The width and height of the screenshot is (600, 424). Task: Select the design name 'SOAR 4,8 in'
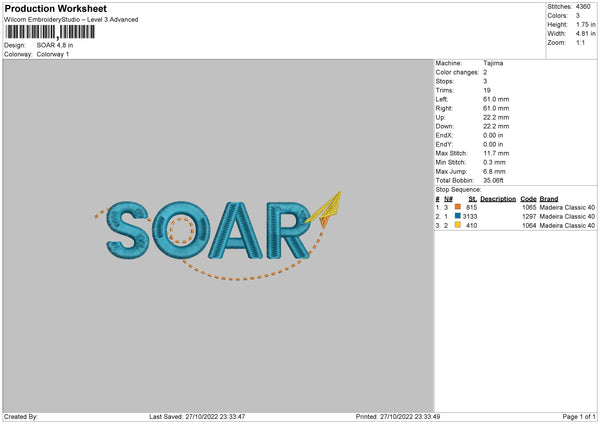point(55,45)
